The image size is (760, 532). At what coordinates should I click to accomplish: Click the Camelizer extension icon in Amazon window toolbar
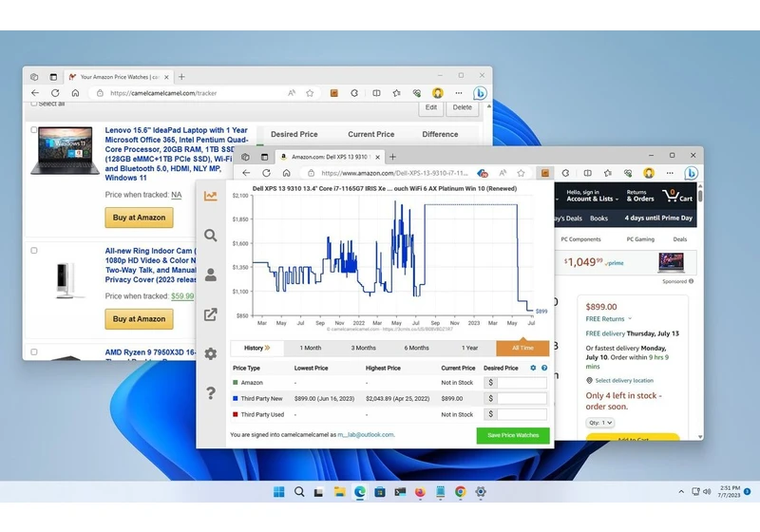click(544, 173)
